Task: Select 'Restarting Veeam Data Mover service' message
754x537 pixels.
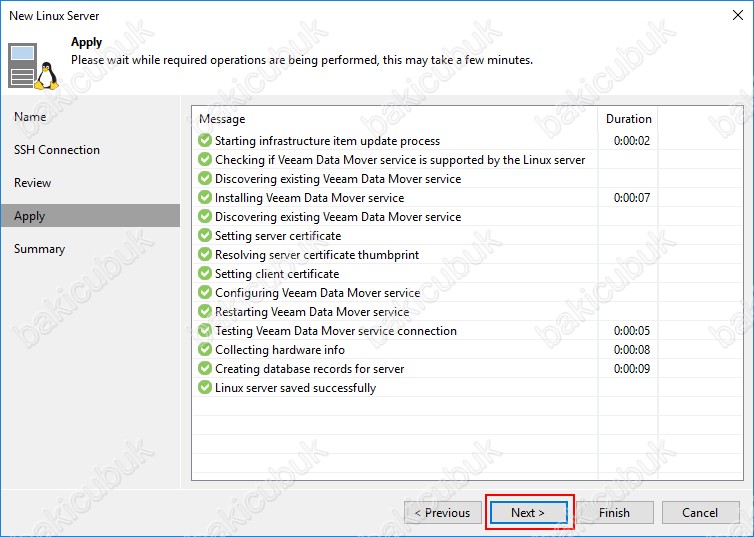Action: point(312,312)
